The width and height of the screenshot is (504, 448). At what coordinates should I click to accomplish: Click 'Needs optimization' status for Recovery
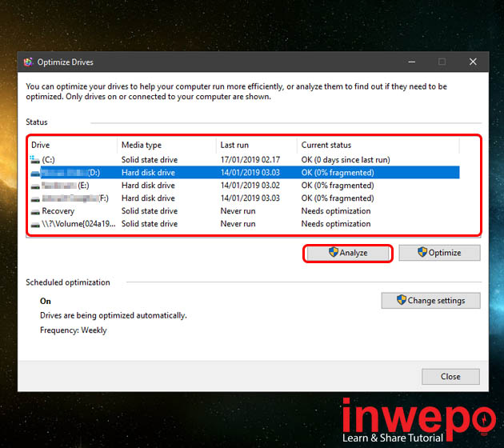336,211
